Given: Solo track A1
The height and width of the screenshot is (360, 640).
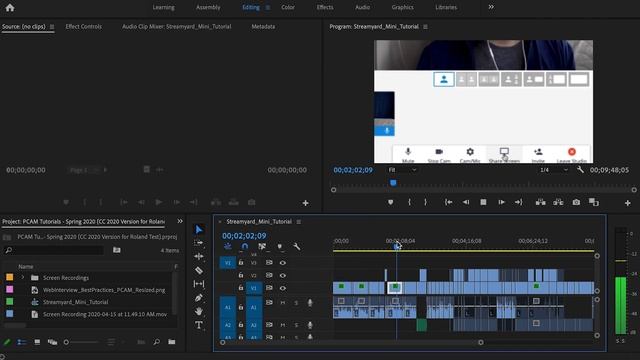Looking at the screenshot, I should 296,302.
